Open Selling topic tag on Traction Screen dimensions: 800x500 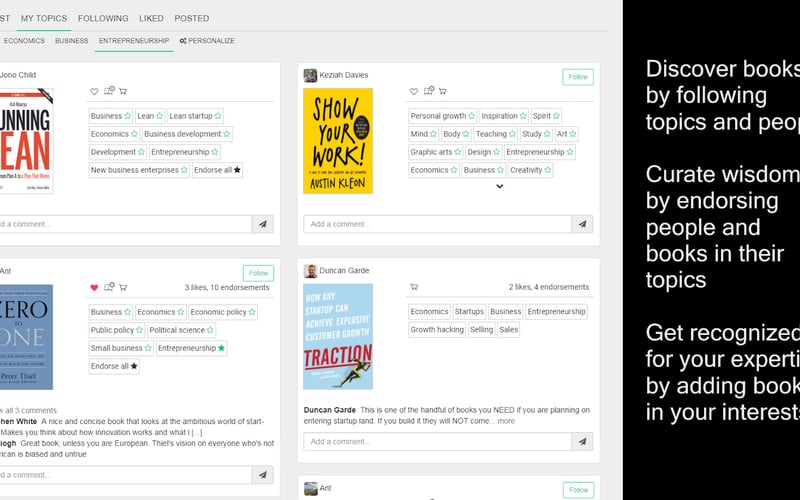[482, 330]
